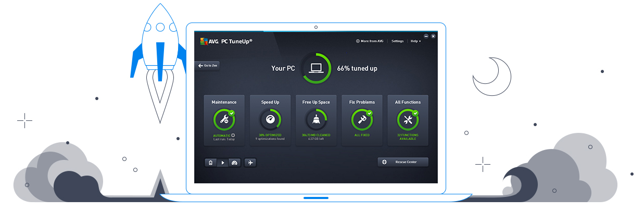Open the Speed Up gauge icon
Screen dimensions: 644x211
pos(270,120)
